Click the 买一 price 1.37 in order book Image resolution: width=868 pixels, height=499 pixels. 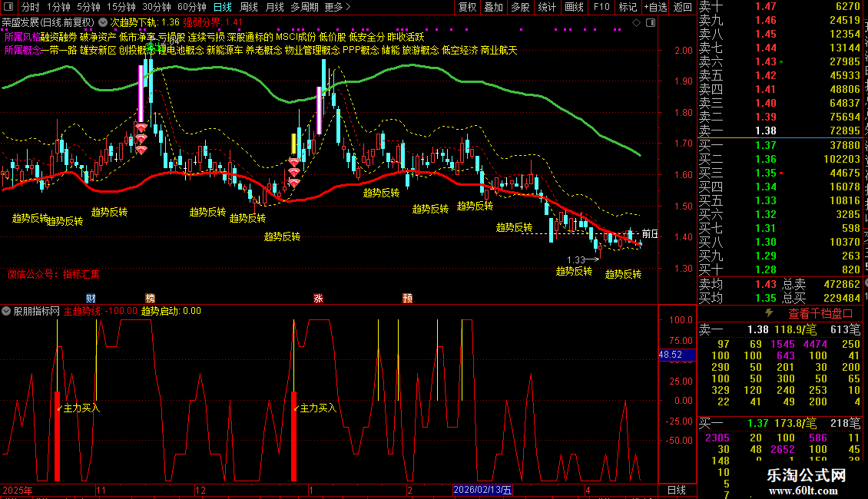[x=766, y=145]
